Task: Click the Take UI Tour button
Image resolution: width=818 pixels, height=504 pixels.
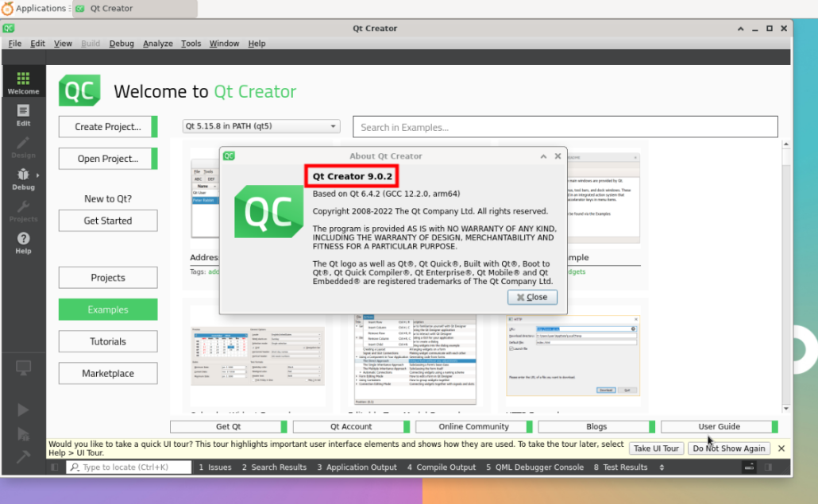Action: tap(655, 448)
